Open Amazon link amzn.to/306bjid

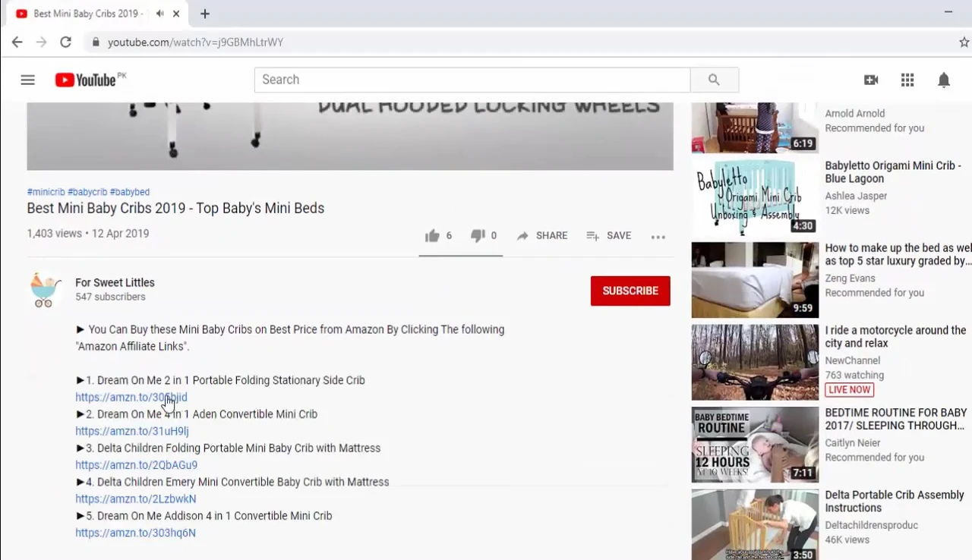131,398
